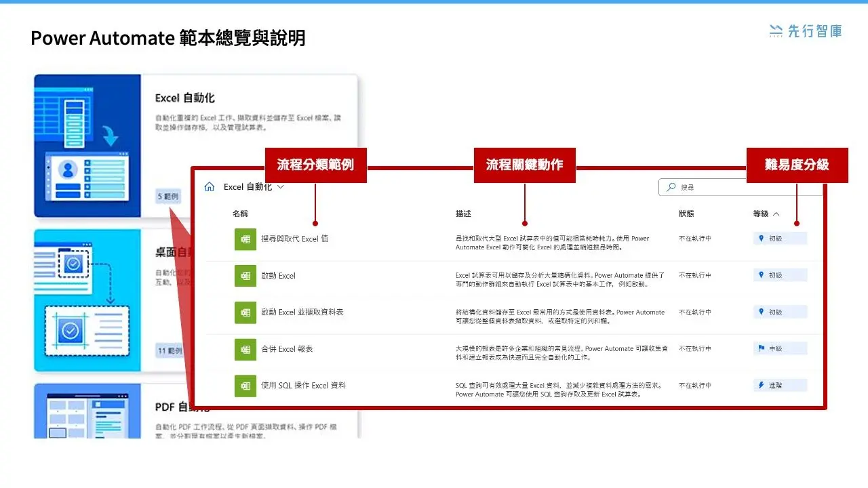The image size is (868, 488).
Task: Click the pin icon in the plain 啟動 Excel row's 初級 badge
Action: pos(762,275)
